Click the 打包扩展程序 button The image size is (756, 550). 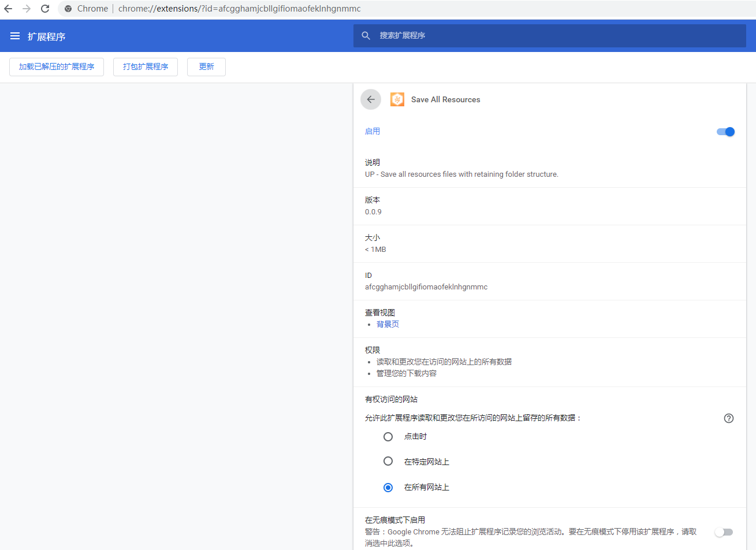146,67
